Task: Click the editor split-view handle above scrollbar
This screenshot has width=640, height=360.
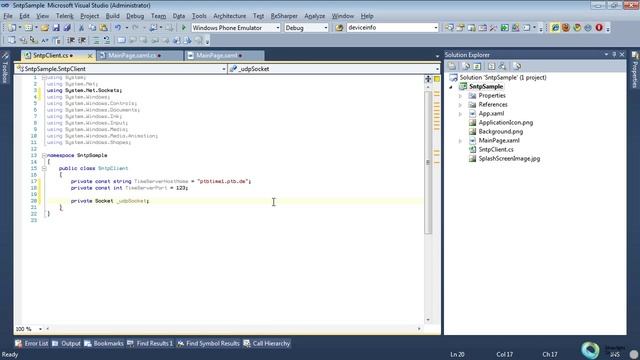Action: tap(428, 78)
